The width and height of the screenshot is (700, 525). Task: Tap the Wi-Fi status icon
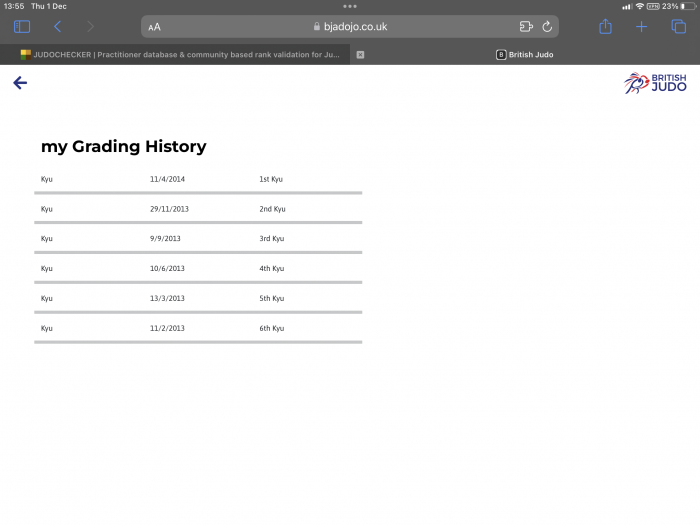pyautogui.click(x=640, y=6)
